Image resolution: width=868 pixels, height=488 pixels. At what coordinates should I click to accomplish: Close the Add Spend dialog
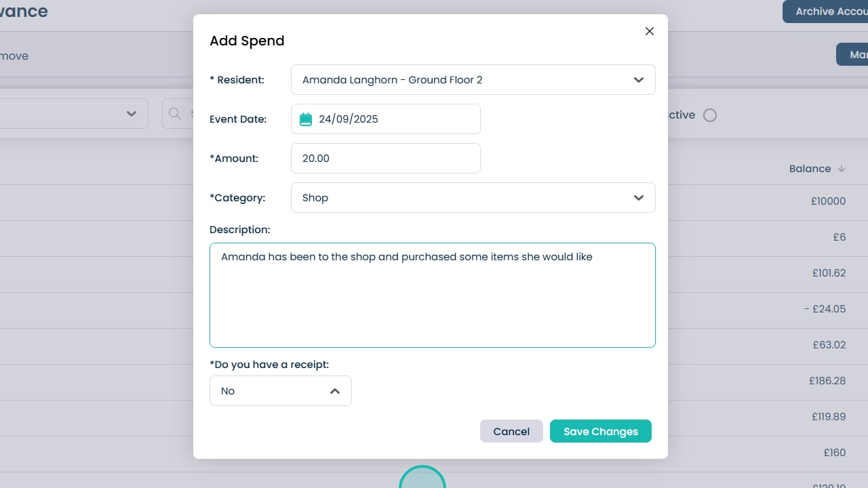649,31
